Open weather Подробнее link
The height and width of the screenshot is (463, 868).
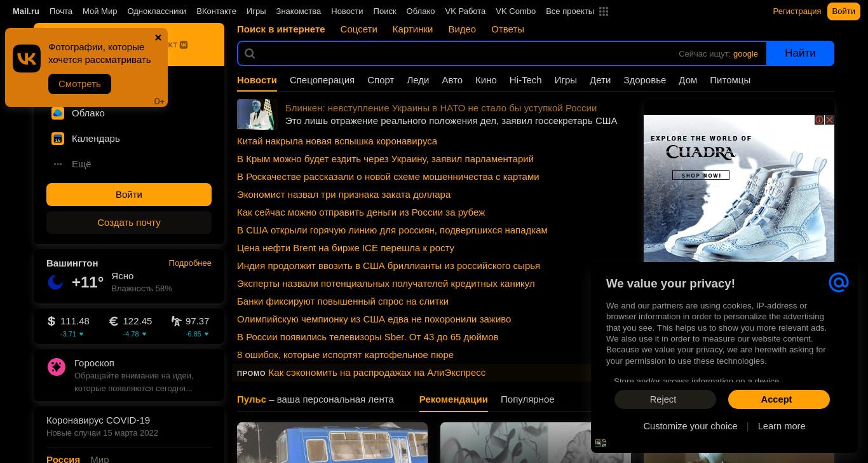click(x=190, y=263)
